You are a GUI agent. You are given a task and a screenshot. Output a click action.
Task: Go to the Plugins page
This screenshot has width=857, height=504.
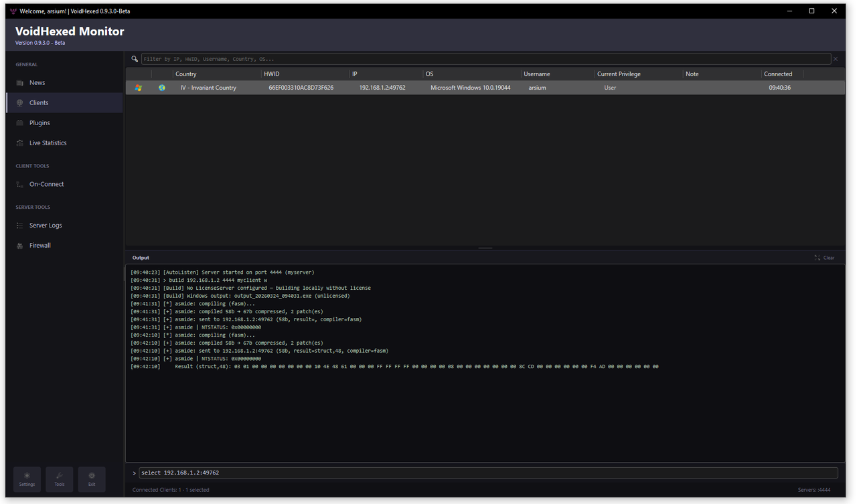tap(64, 123)
